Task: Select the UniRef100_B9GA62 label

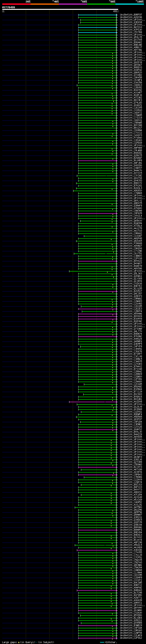Action: tap(131, 42)
